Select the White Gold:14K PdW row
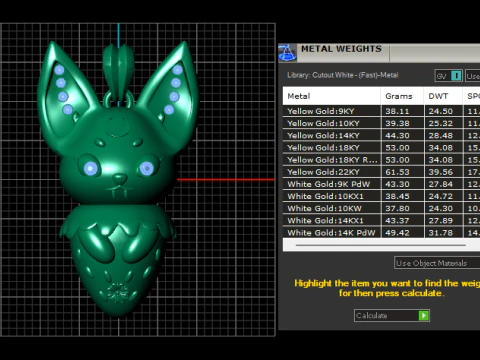Viewport: 480px width, 360px height. coord(381,232)
